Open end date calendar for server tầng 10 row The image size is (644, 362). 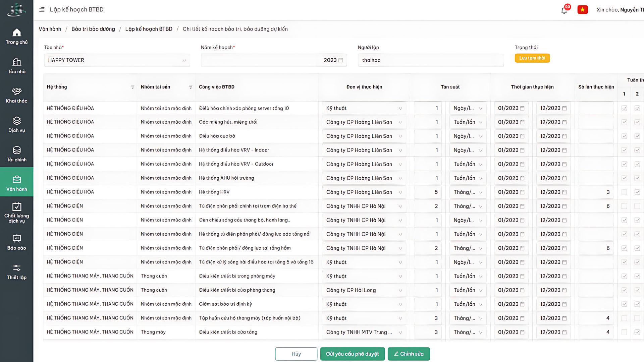(x=565, y=108)
